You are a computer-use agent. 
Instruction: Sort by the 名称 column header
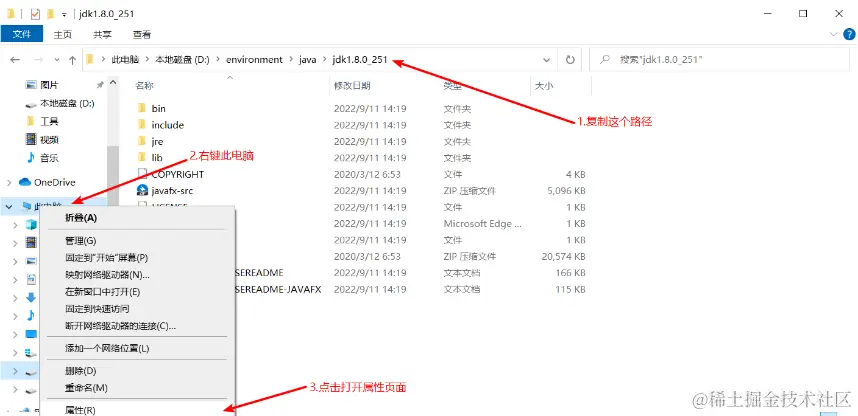[144, 85]
